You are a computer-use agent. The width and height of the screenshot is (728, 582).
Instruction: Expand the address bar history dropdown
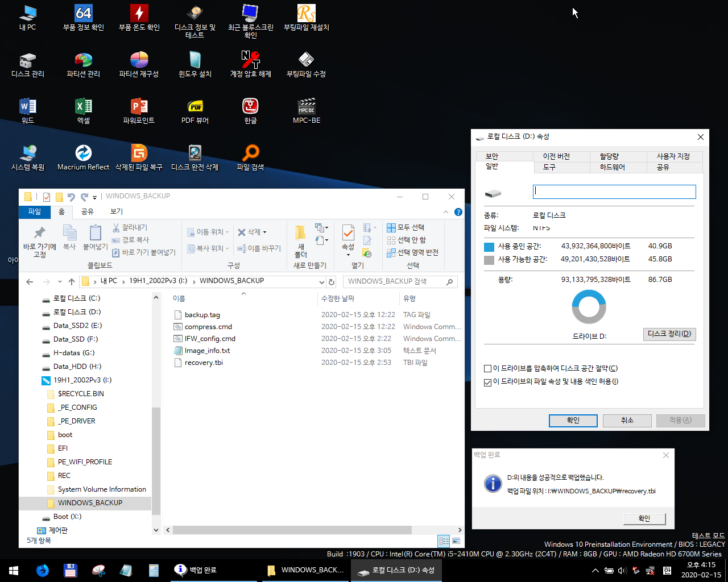coord(322,281)
